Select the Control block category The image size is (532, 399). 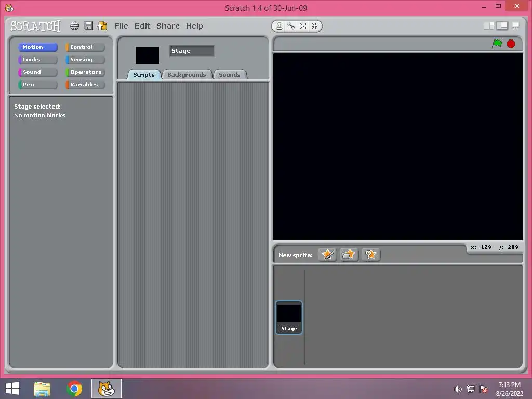tap(85, 47)
